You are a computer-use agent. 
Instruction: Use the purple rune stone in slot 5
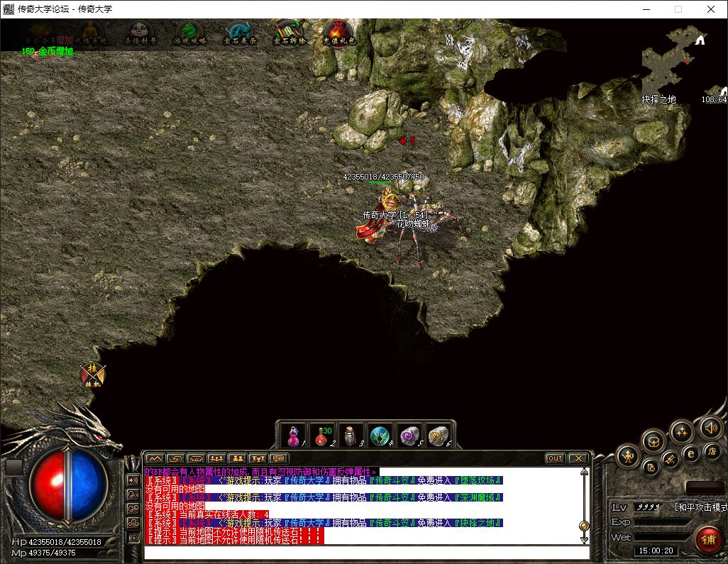point(409,436)
